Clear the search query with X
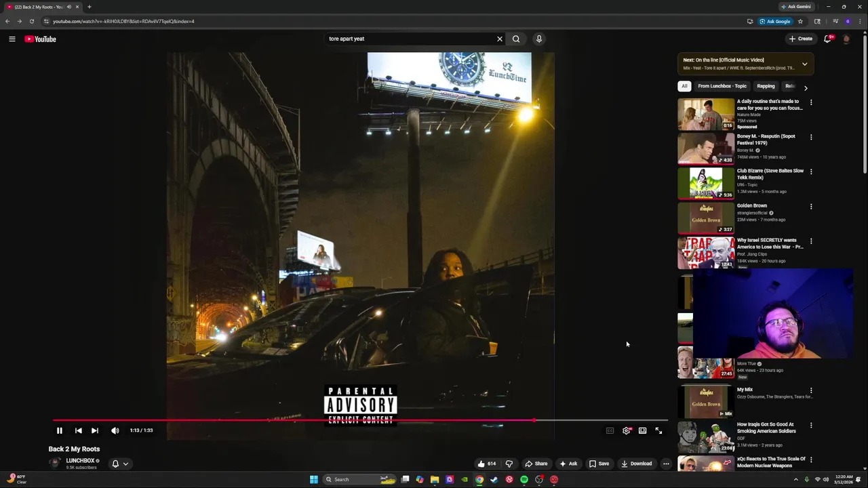The image size is (868, 488). pos(500,39)
